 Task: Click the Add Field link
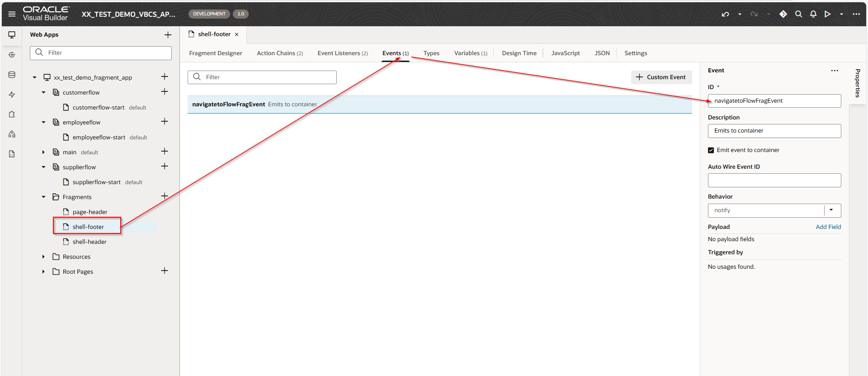click(x=828, y=227)
